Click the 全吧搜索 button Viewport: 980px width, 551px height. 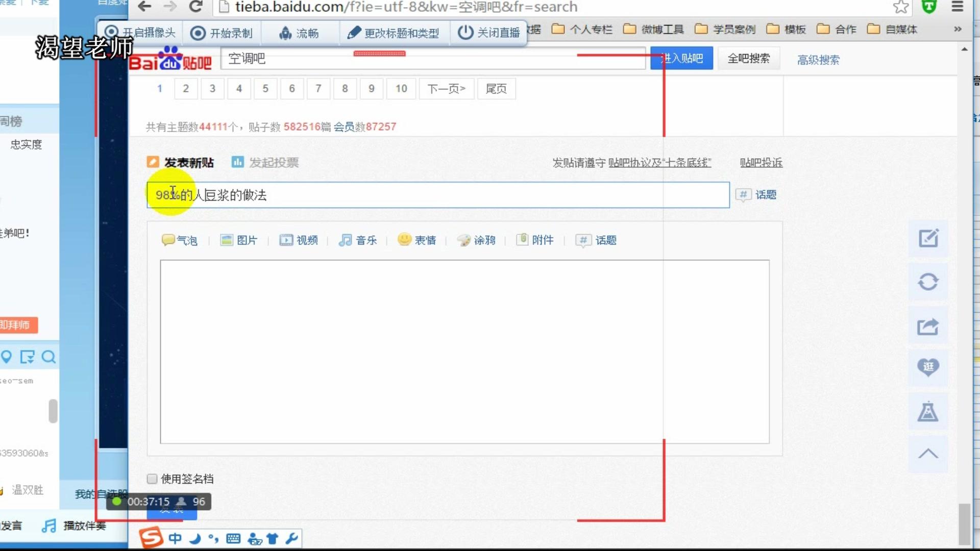point(748,59)
